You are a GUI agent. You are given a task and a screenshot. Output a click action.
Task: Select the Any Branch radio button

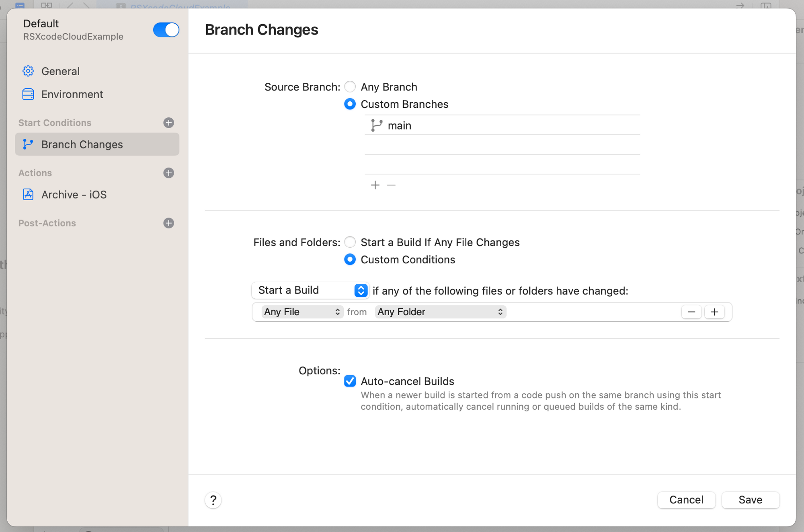tap(350, 87)
